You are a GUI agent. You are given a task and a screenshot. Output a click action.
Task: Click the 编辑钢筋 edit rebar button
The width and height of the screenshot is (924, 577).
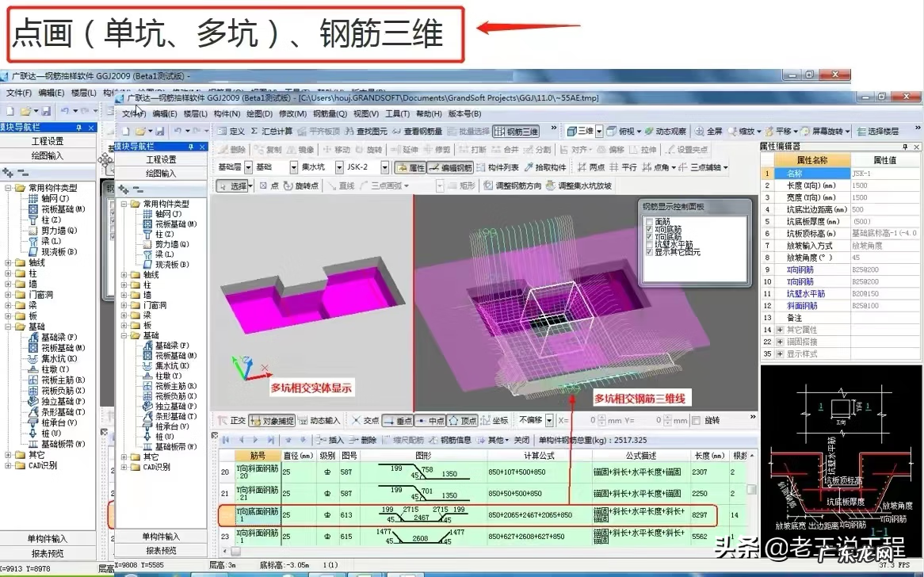(x=451, y=167)
